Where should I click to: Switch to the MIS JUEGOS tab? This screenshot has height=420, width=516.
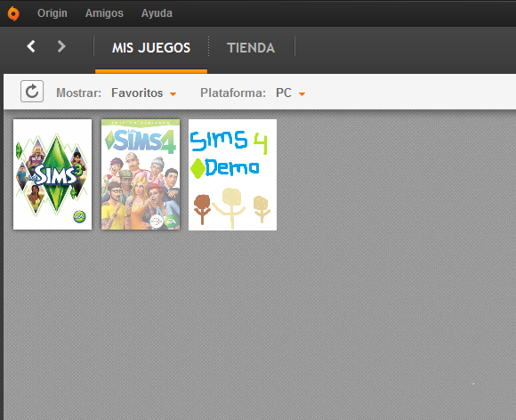(x=151, y=48)
